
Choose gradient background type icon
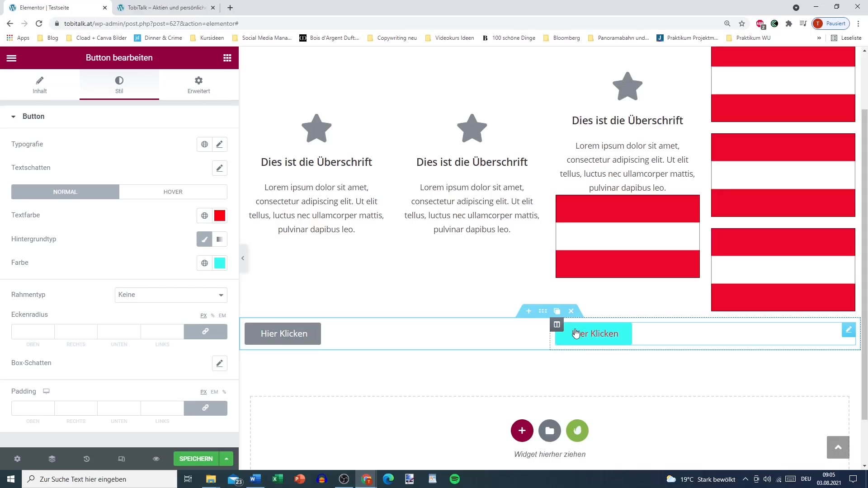[219, 239]
